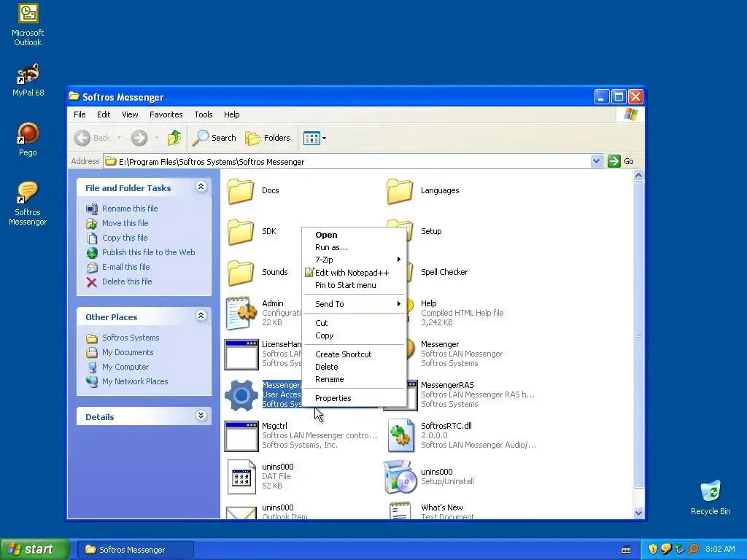Choose Delete from context menu
Viewport: 747px width, 560px height.
[354, 367]
